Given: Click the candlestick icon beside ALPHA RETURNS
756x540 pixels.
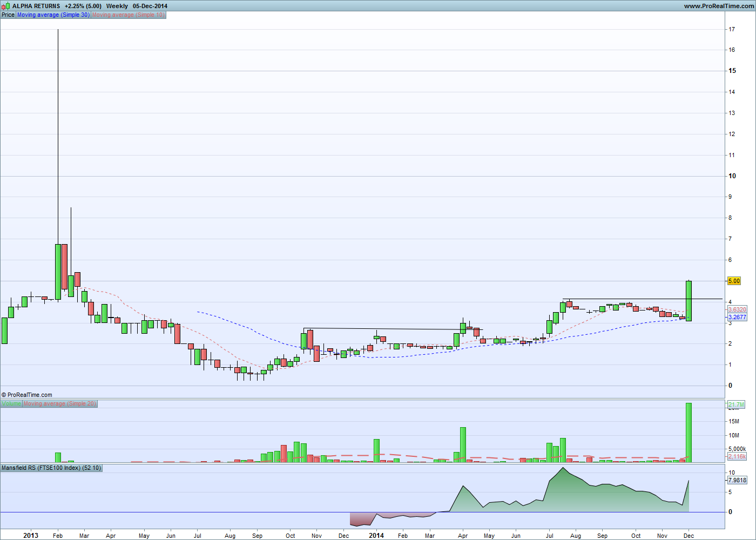Looking at the screenshot, I should (x=6, y=6).
